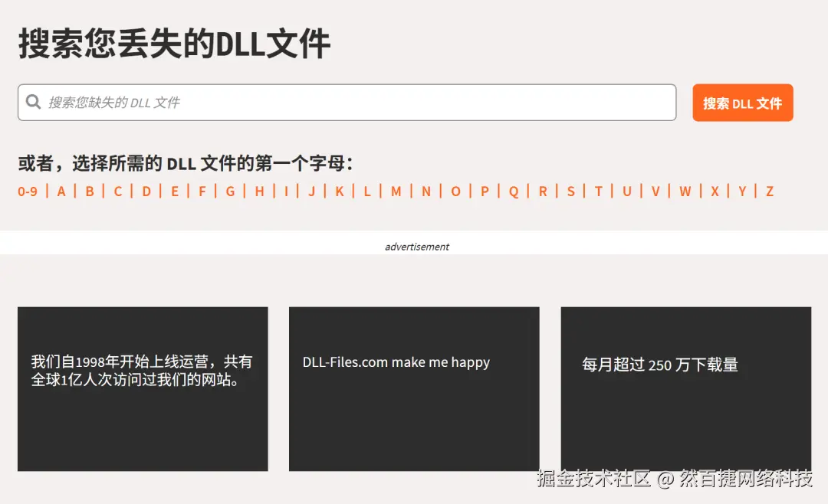Click the monthly 250万 downloads card
Screen dimensions: 828x504
click(686, 388)
